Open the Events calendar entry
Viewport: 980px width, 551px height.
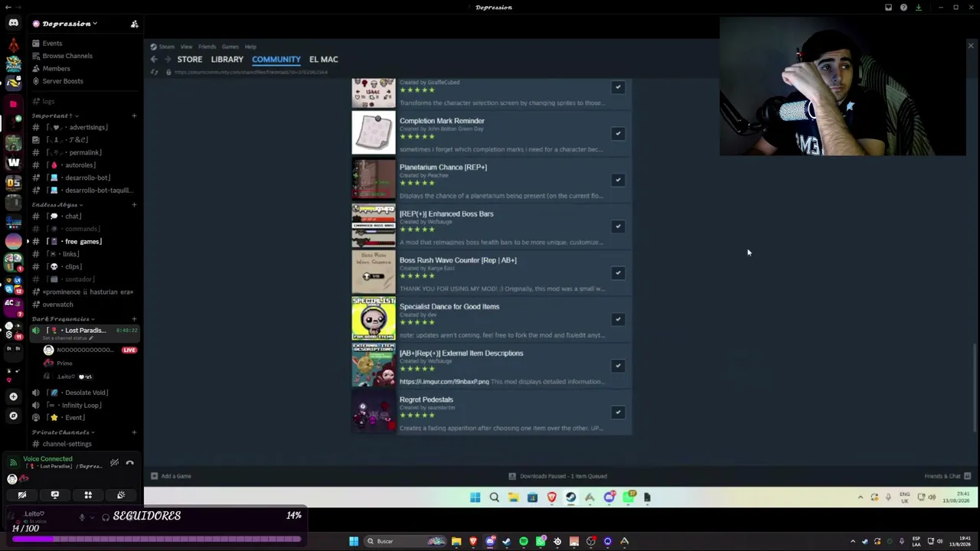coord(52,43)
